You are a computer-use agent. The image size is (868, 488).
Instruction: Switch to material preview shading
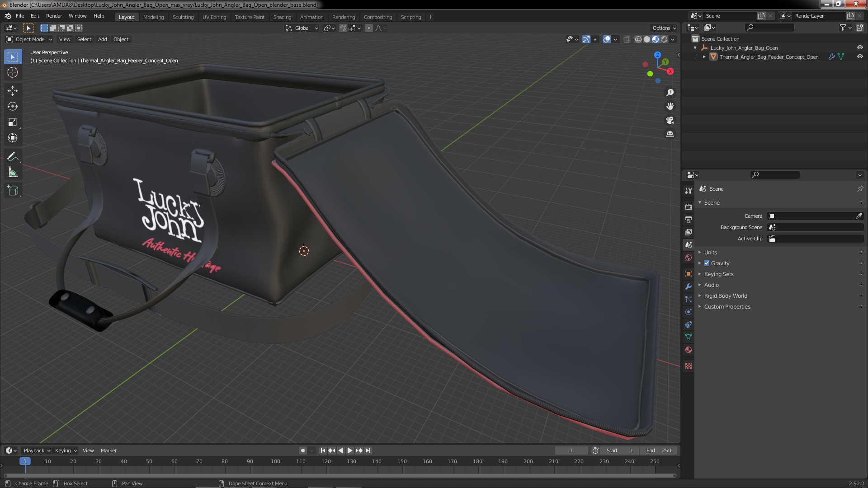coord(656,39)
